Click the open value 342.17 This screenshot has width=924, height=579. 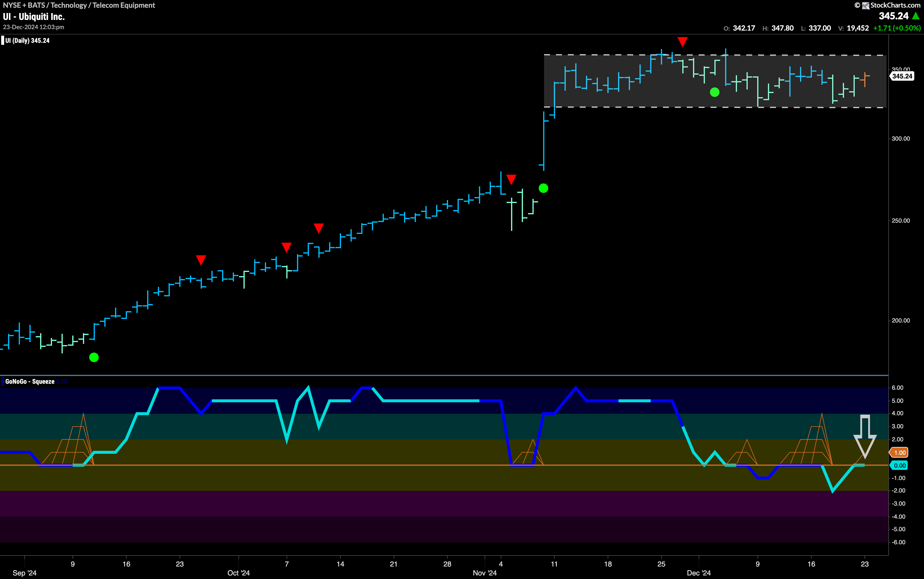744,28
